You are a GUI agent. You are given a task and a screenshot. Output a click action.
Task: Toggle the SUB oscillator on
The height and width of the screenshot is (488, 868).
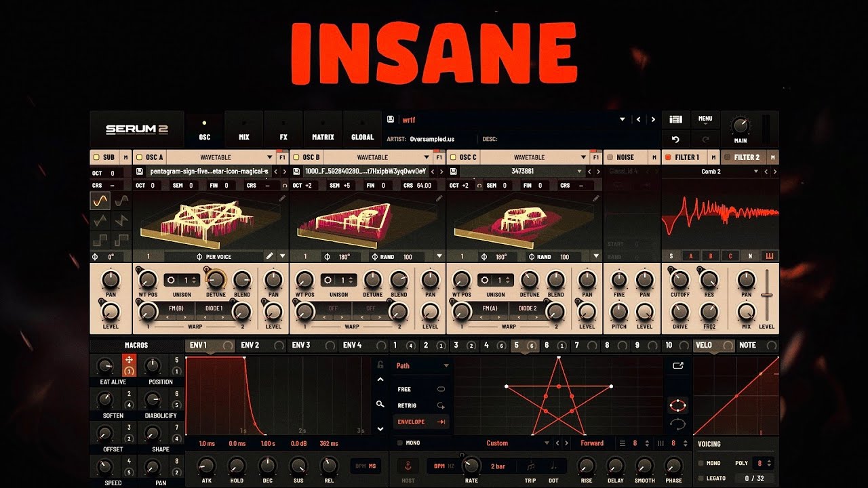(x=96, y=157)
